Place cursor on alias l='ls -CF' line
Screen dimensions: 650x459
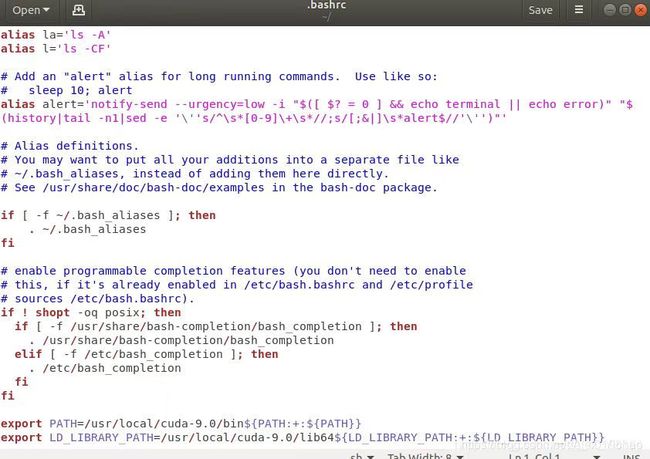pyautogui.click(x=56, y=49)
